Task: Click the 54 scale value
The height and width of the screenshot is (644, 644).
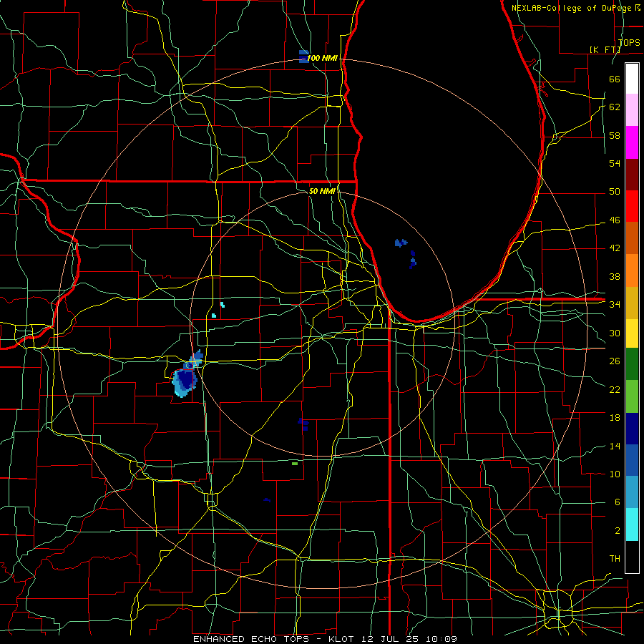Action: (x=615, y=163)
